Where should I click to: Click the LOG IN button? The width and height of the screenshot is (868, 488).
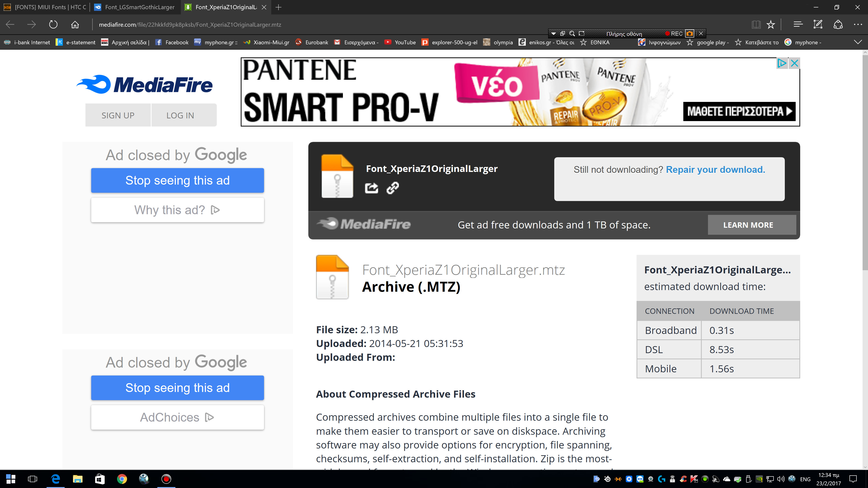click(x=180, y=115)
